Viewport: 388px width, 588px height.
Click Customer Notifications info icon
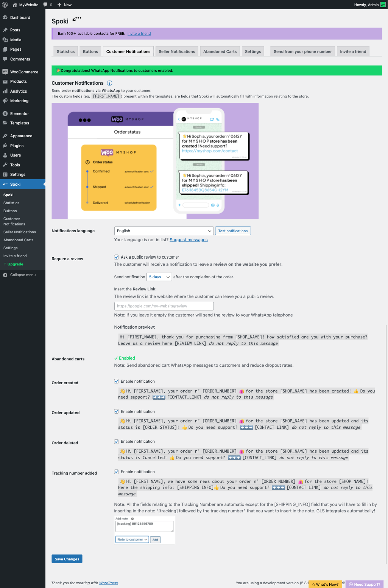[109, 83]
